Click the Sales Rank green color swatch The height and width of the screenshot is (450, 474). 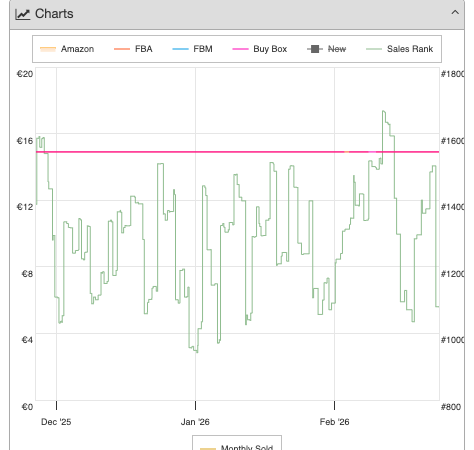(374, 49)
